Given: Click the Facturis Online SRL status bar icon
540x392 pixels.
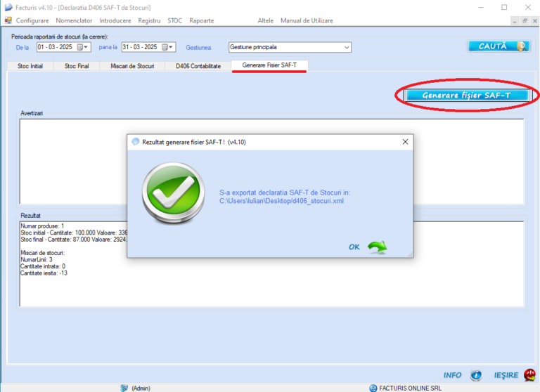Looking at the screenshot, I should click(373, 387).
